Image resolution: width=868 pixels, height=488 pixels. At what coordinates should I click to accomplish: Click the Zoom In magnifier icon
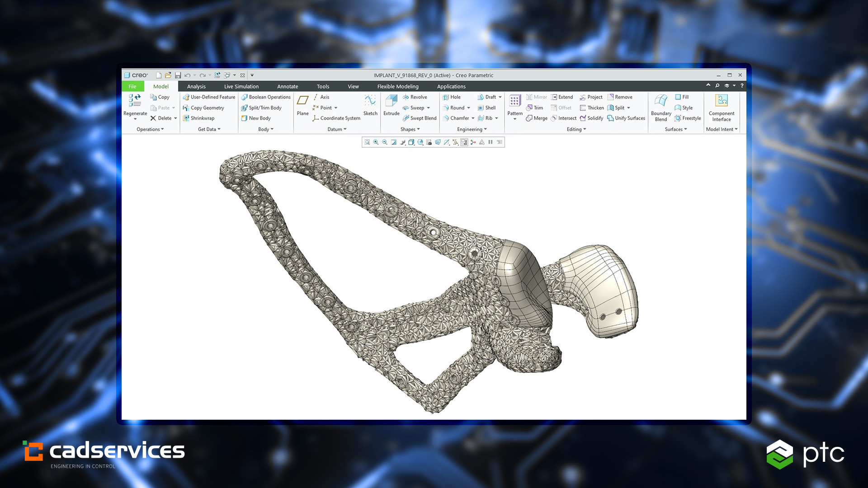[x=376, y=142]
